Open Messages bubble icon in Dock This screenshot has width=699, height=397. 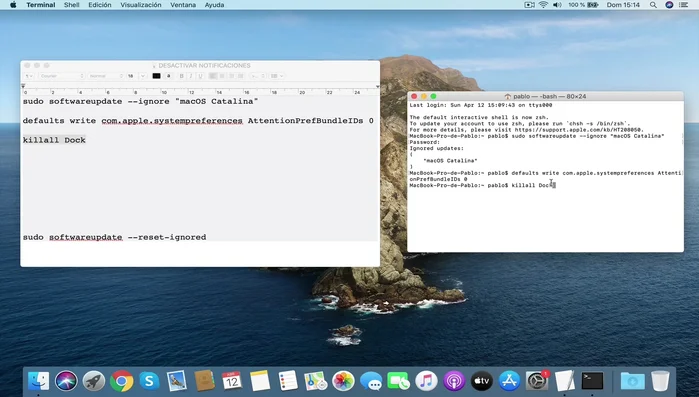370,381
